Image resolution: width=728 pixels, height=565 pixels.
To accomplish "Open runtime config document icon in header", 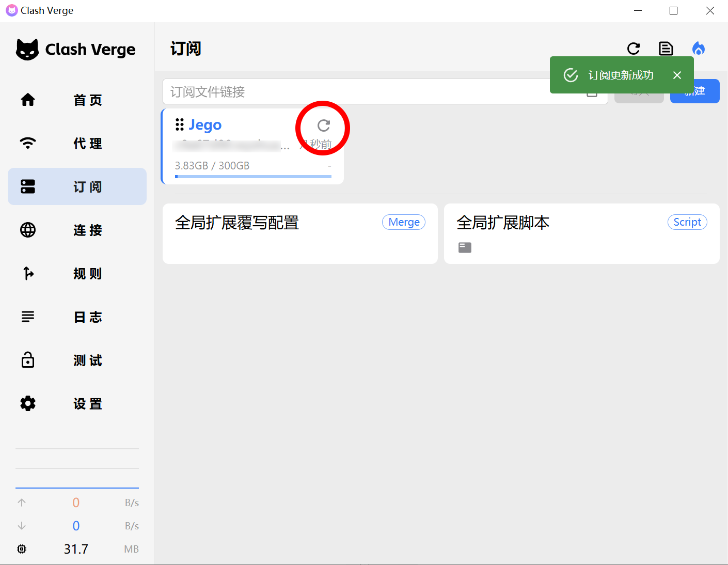I will click(666, 49).
